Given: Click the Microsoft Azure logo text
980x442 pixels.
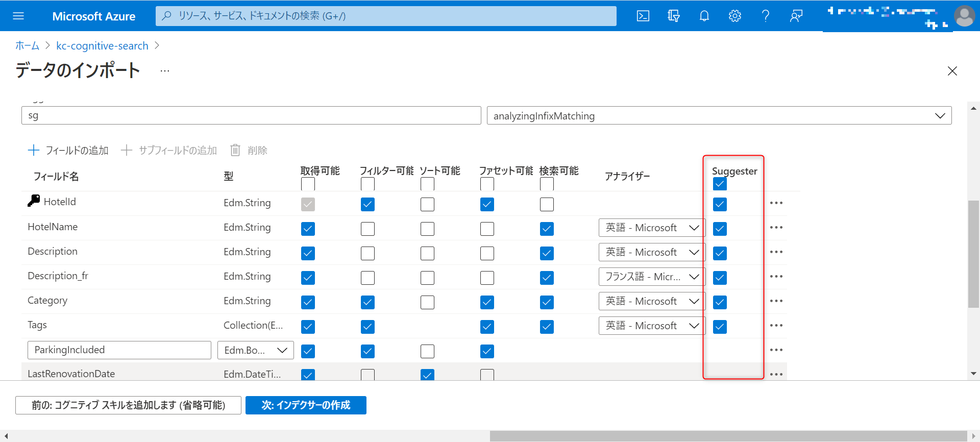Looking at the screenshot, I should (x=94, y=16).
